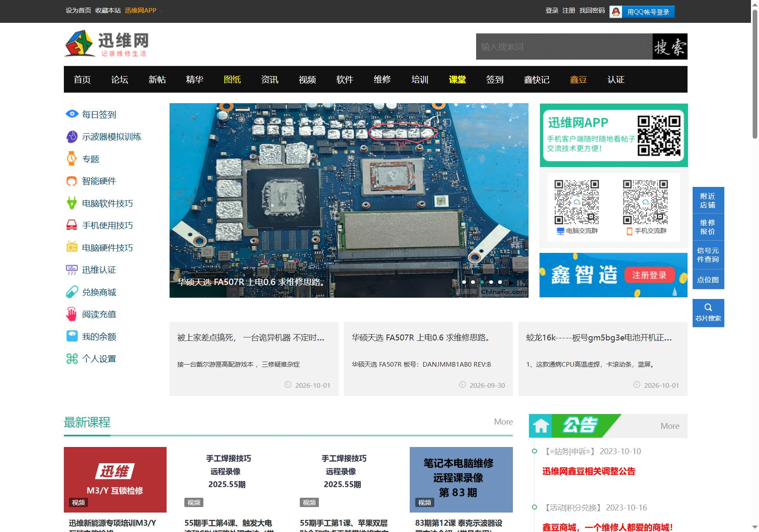Open 个人设置 command icon
This screenshot has width=759, height=532.
72,359
